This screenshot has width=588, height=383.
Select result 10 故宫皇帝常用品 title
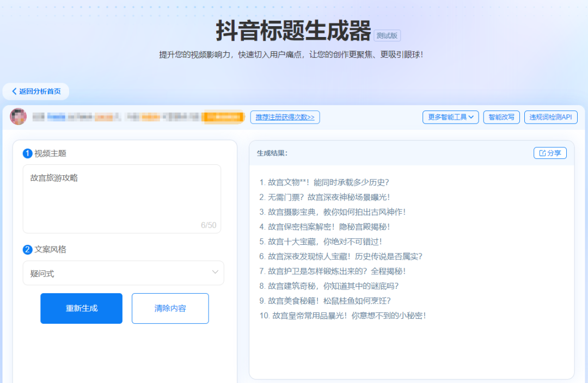point(342,316)
